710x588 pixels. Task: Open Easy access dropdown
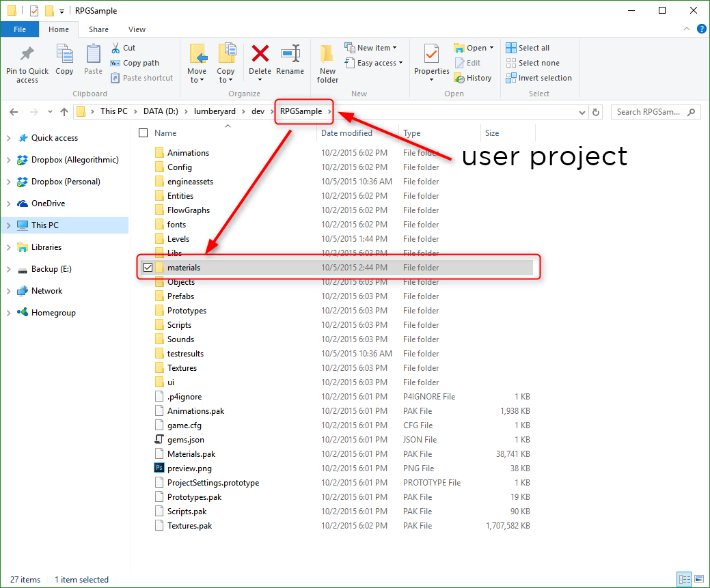click(374, 63)
